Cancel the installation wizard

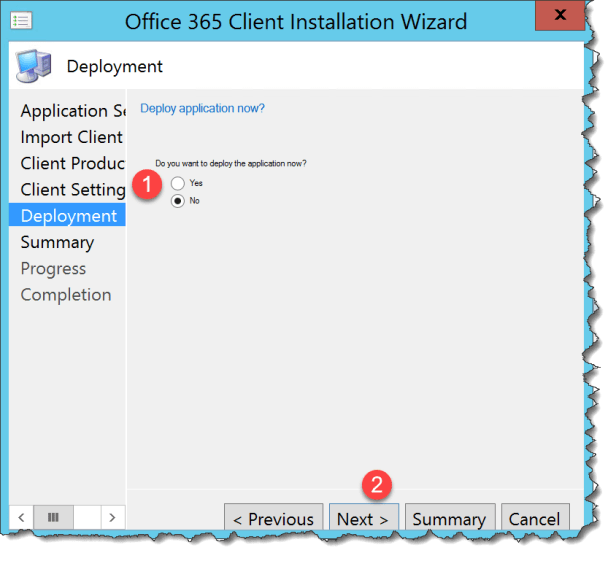535,518
